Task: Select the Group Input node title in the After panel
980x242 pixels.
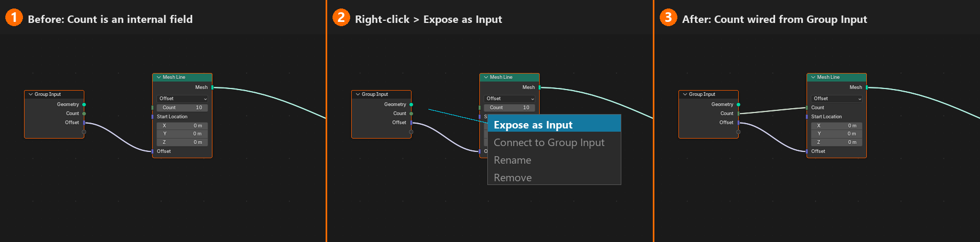Action: 702,94
